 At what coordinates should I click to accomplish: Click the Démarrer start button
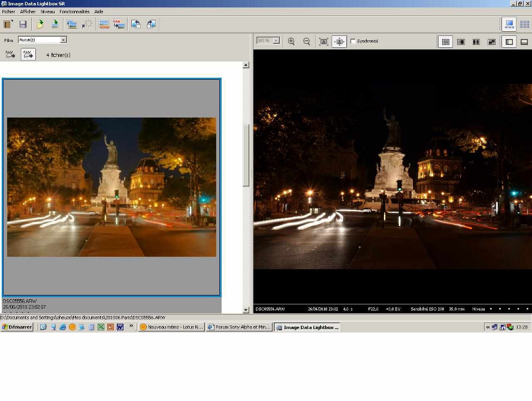[x=17, y=327]
